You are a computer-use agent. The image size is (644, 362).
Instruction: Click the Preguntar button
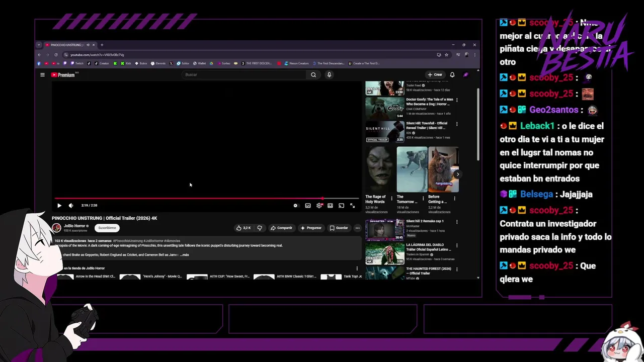click(311, 228)
